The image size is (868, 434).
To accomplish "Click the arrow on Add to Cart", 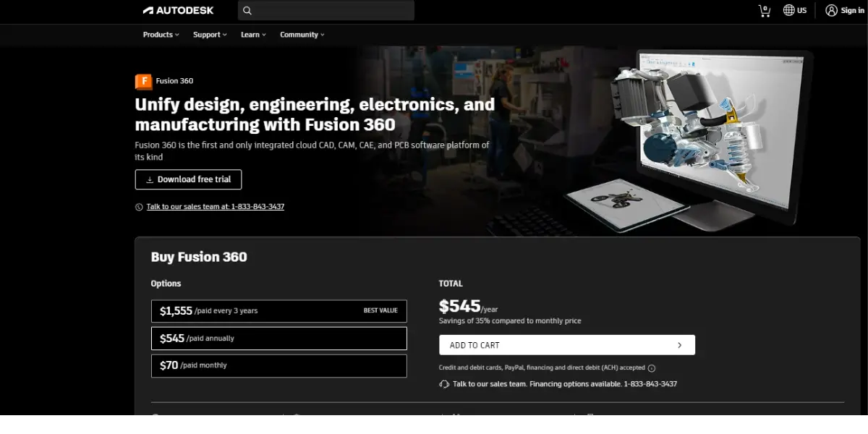I will coord(679,345).
